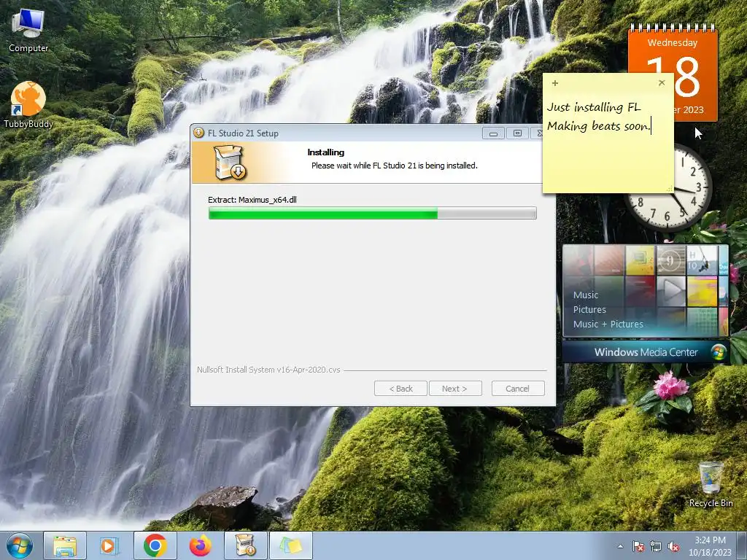Click the greyed Back button

click(x=400, y=389)
